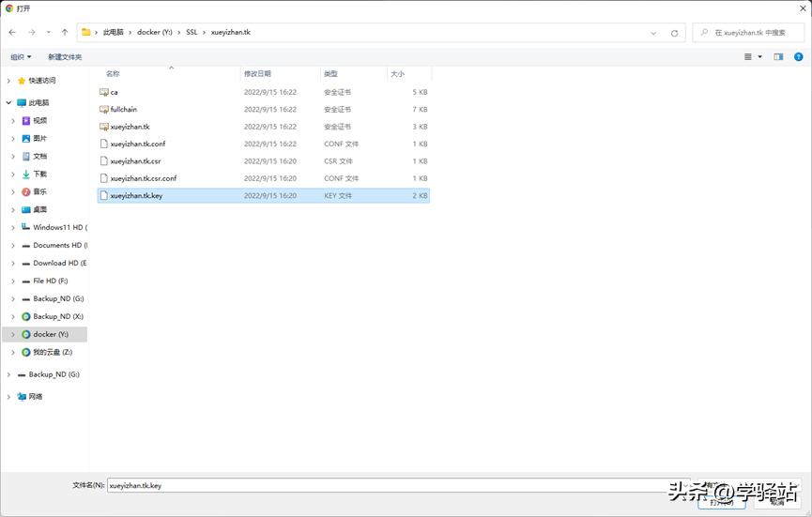The width and height of the screenshot is (812, 517).
Task: Expand the docker (Y:) tree node
Action: 13,334
